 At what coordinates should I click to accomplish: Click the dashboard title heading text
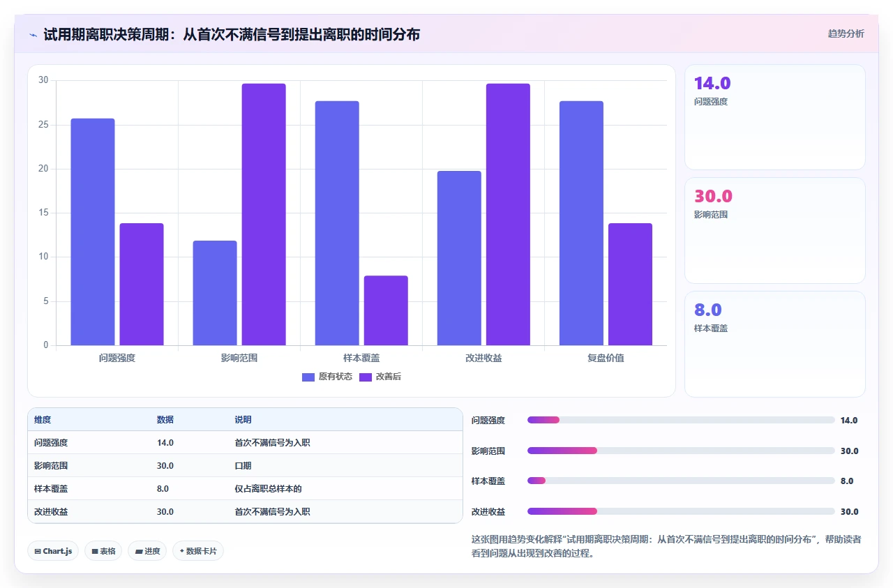(232, 34)
